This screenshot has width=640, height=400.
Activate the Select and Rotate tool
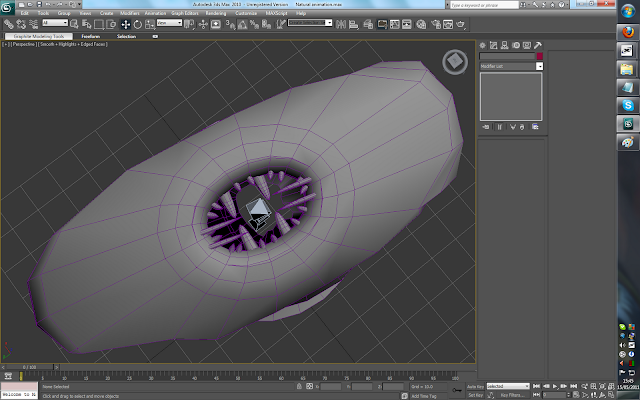pos(138,24)
